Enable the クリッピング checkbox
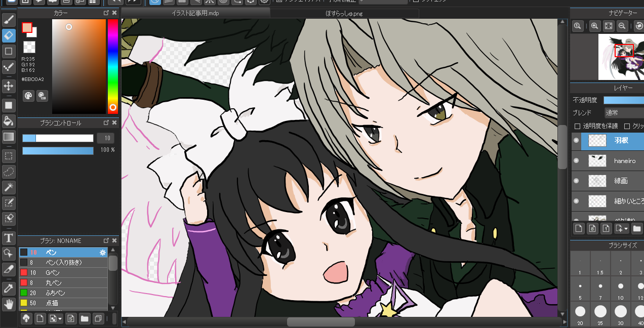This screenshot has width=644, height=328. [627, 126]
